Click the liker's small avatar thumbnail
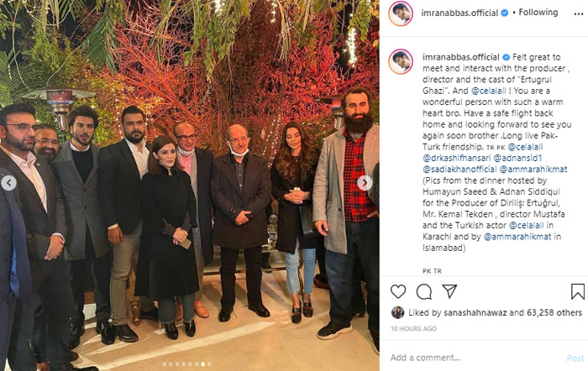 (398, 312)
